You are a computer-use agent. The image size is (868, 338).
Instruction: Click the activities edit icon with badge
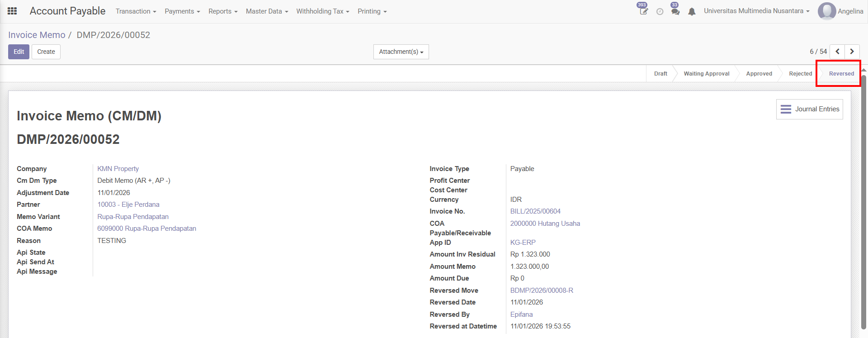pos(643,11)
